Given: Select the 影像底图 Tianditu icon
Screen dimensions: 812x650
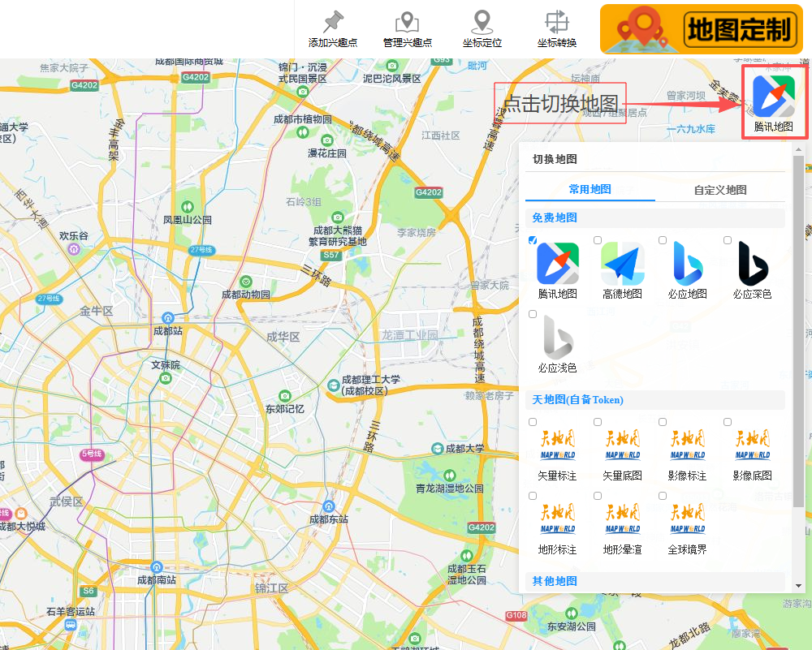Looking at the screenshot, I should pos(753,445).
